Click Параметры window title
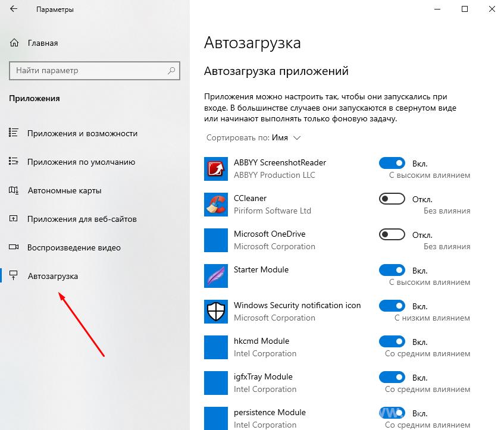504x430 pixels. point(55,10)
